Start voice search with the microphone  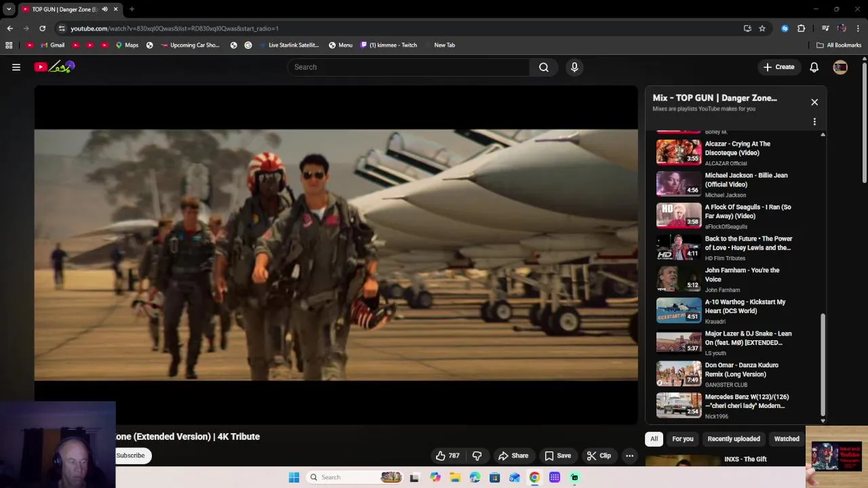[574, 67]
